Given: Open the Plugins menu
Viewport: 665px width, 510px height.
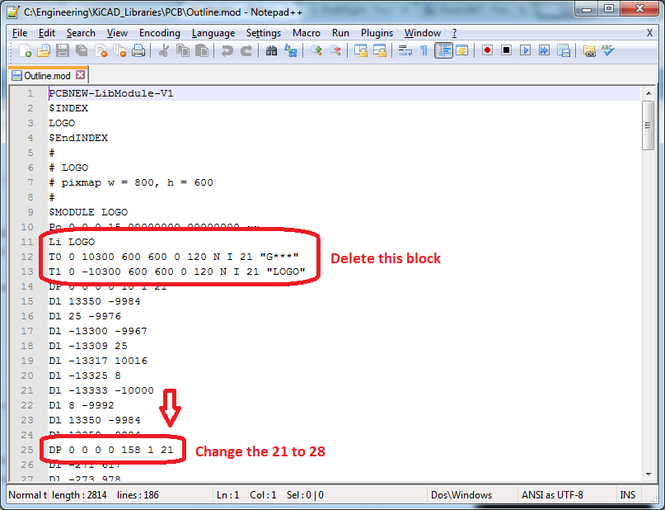Looking at the screenshot, I should (x=377, y=33).
